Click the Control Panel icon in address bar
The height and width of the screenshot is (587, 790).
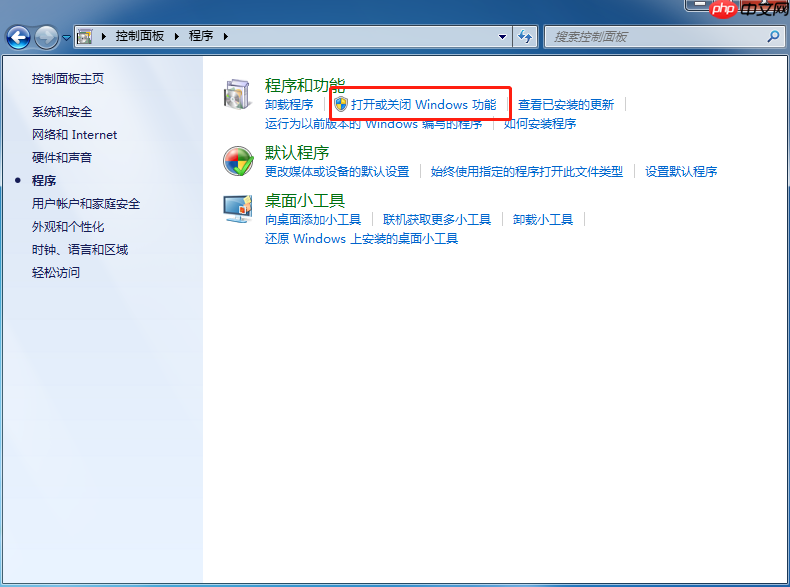pos(85,36)
